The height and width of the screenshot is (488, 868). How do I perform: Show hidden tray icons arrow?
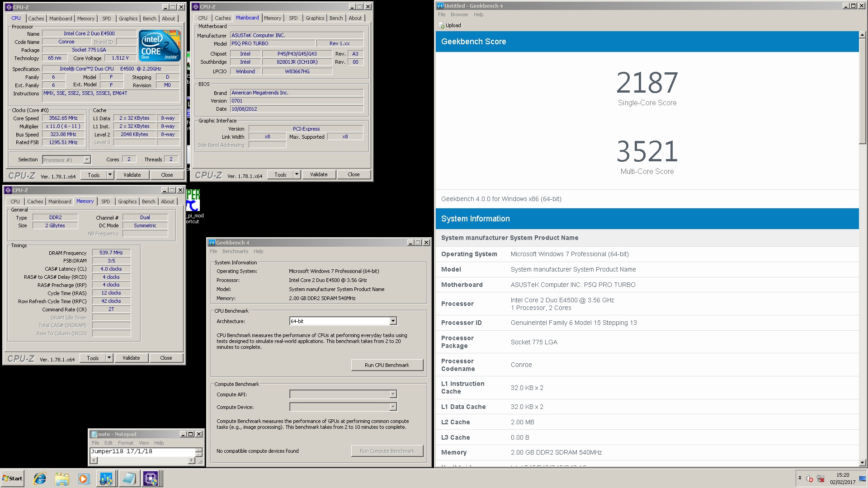coord(800,478)
